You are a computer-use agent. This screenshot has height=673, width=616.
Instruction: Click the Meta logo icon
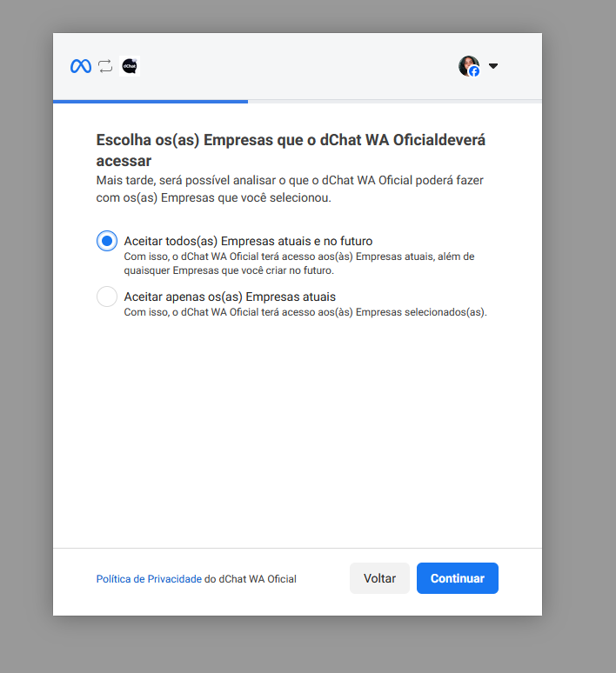81,66
